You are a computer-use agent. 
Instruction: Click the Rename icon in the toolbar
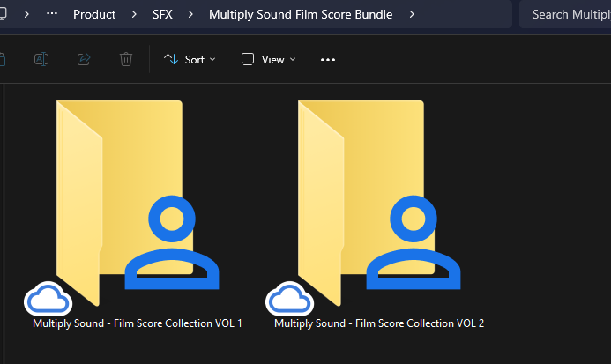41,59
